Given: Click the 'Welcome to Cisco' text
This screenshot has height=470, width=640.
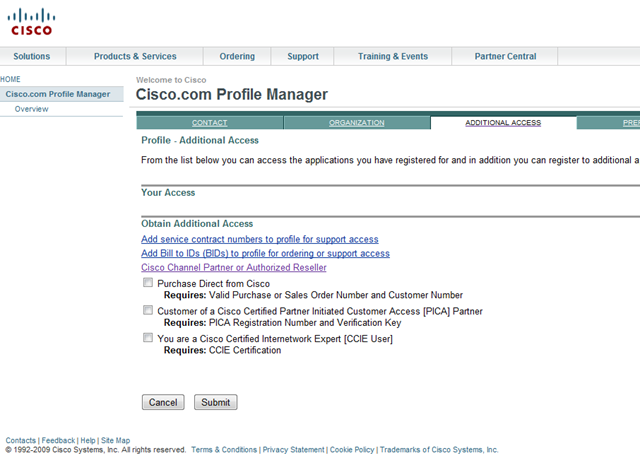Looking at the screenshot, I should coord(171,80).
